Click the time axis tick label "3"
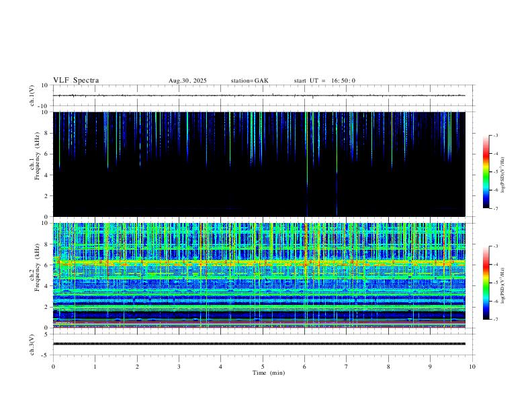 [x=179, y=367]
